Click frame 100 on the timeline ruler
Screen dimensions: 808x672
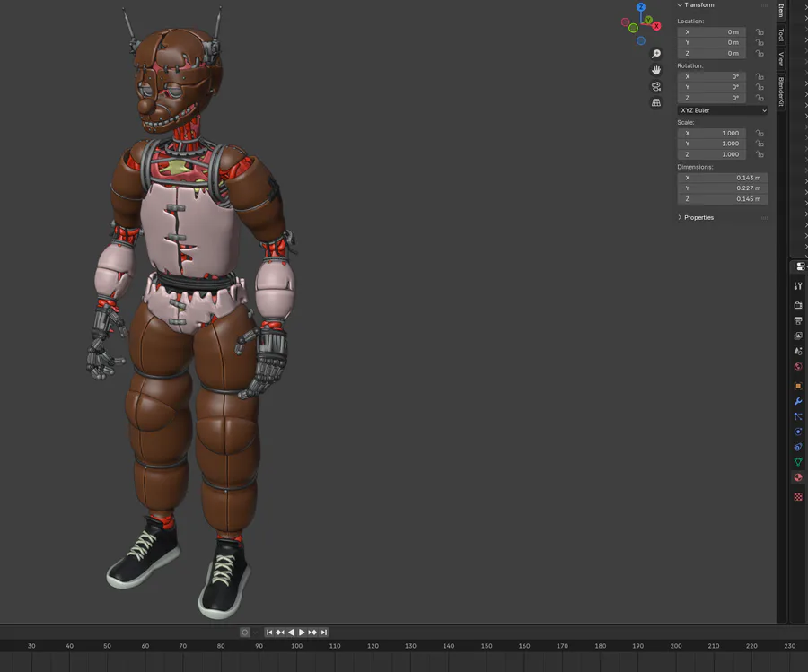(297, 646)
